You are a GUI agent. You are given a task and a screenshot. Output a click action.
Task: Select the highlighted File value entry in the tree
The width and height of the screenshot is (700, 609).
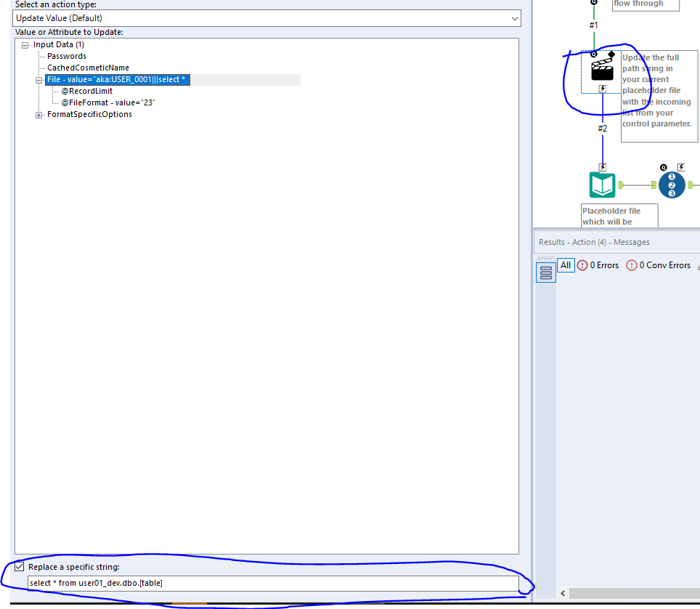[117, 79]
